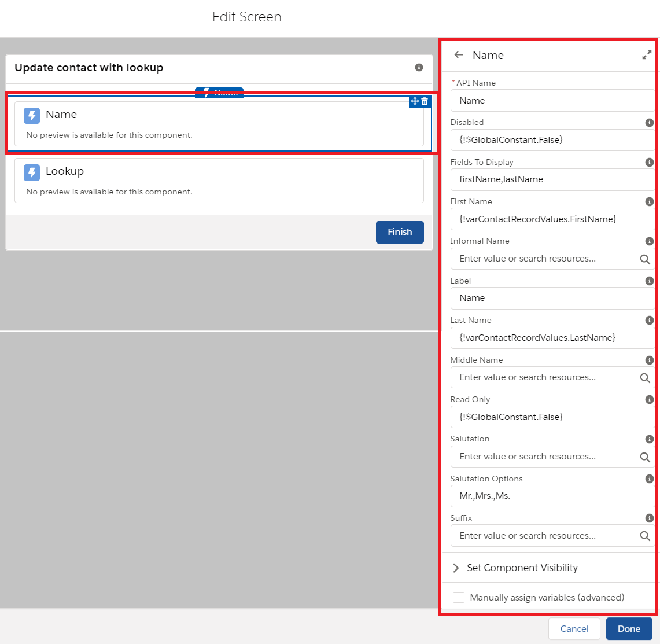Click the lightning icon of the Name component
This screenshot has width=660, height=644.
[x=32, y=115]
